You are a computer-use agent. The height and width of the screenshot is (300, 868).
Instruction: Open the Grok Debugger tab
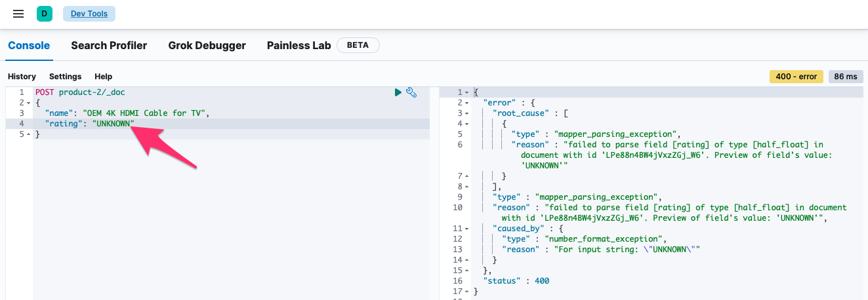207,45
